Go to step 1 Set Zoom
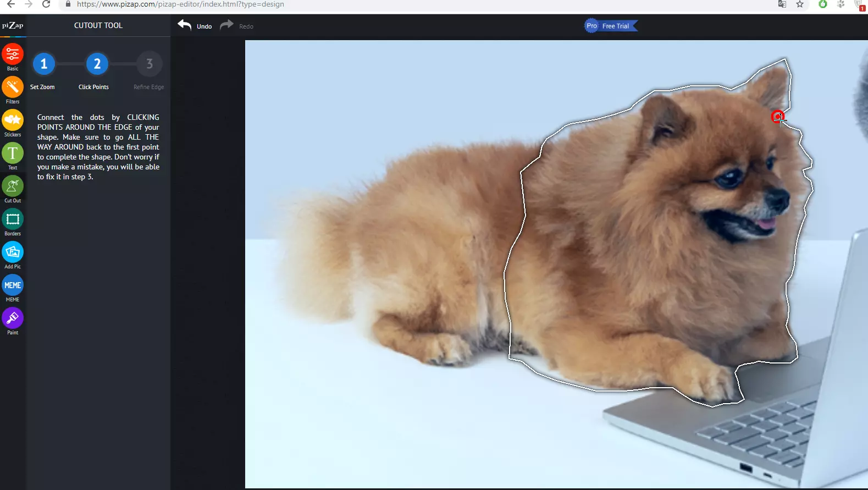 44,64
